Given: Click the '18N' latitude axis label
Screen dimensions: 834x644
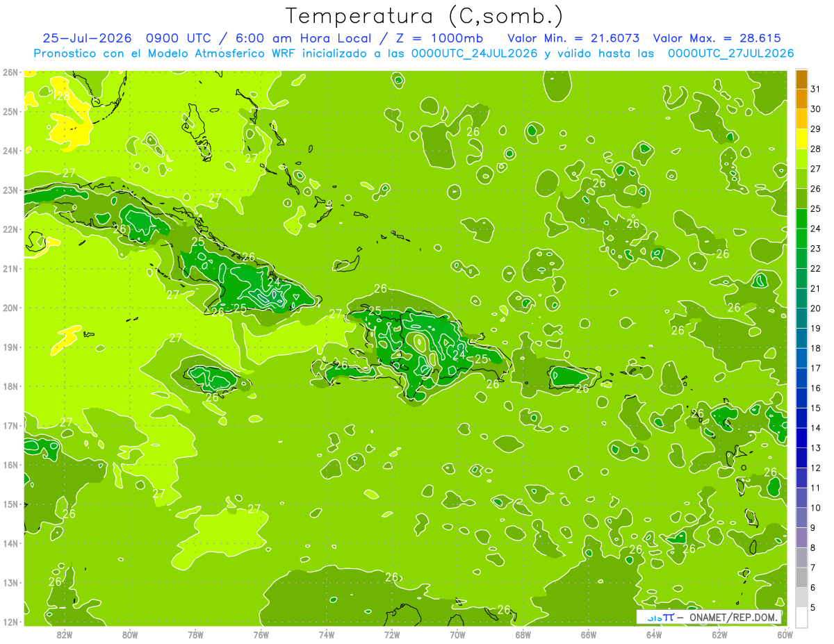Looking at the screenshot, I should (10, 386).
